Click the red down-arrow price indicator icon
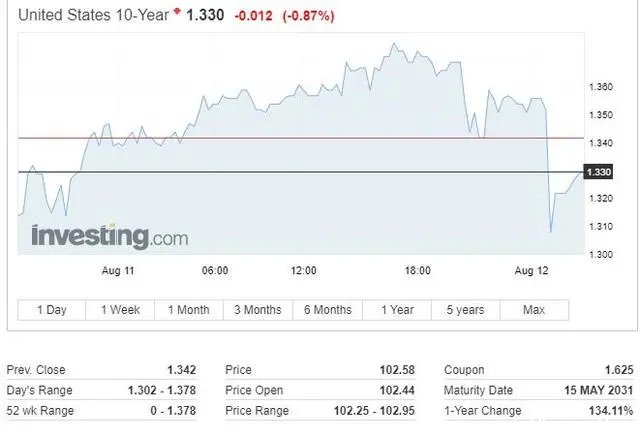 [x=177, y=11]
